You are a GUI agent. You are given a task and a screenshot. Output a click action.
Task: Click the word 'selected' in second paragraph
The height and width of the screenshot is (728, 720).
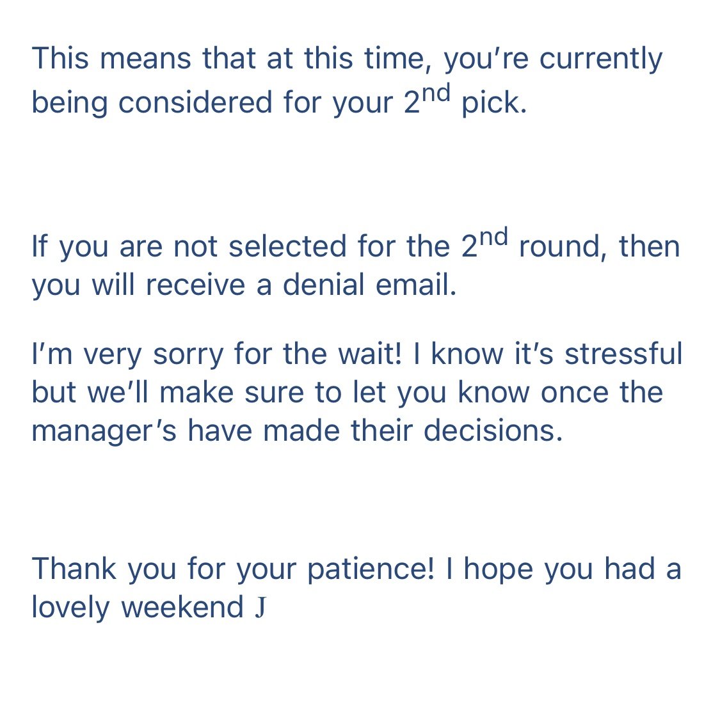click(287, 246)
